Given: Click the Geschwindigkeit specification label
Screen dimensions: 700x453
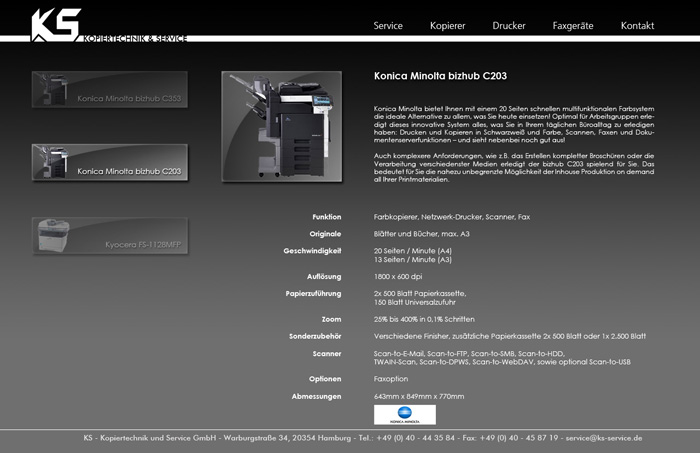Looking at the screenshot, I should point(312,251).
